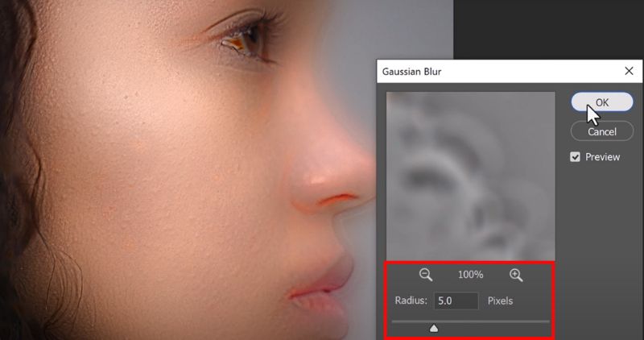Zoom in the blur preview

tap(516, 275)
